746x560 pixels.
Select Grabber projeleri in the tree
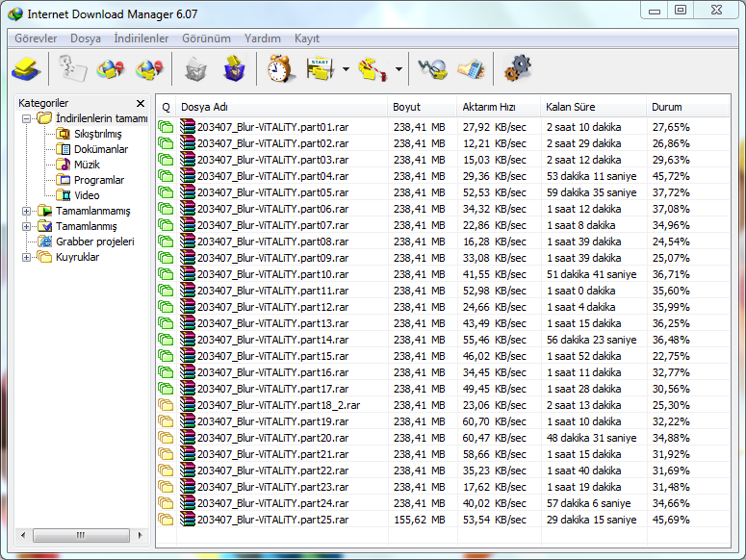(x=95, y=242)
